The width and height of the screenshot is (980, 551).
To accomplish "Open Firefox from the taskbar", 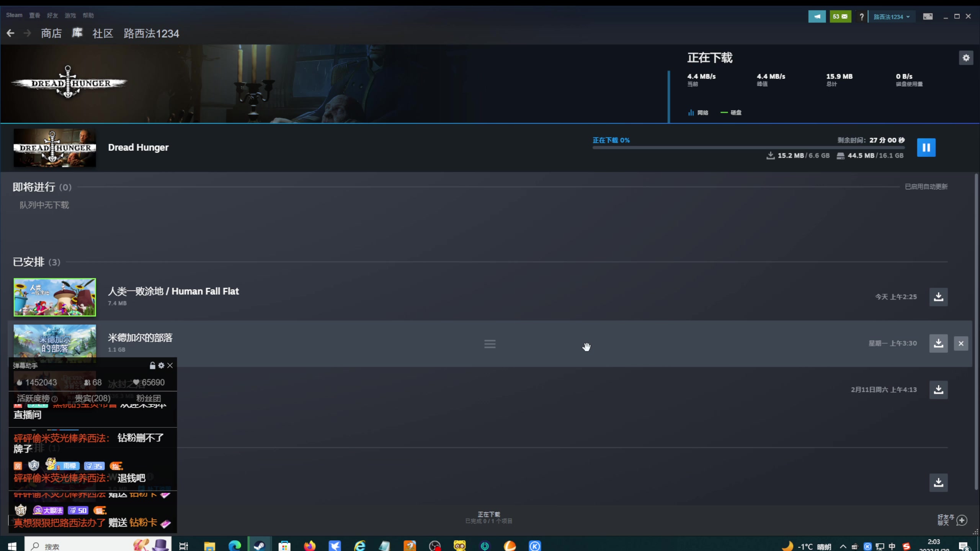I will [310, 546].
